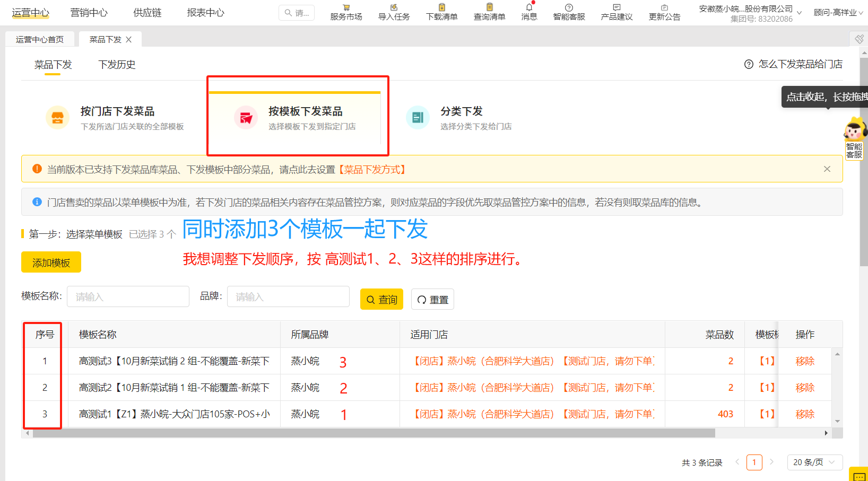Screen dimensions: 868x481
Task: Open the 下载清单 download list icon
Action: pos(441,8)
